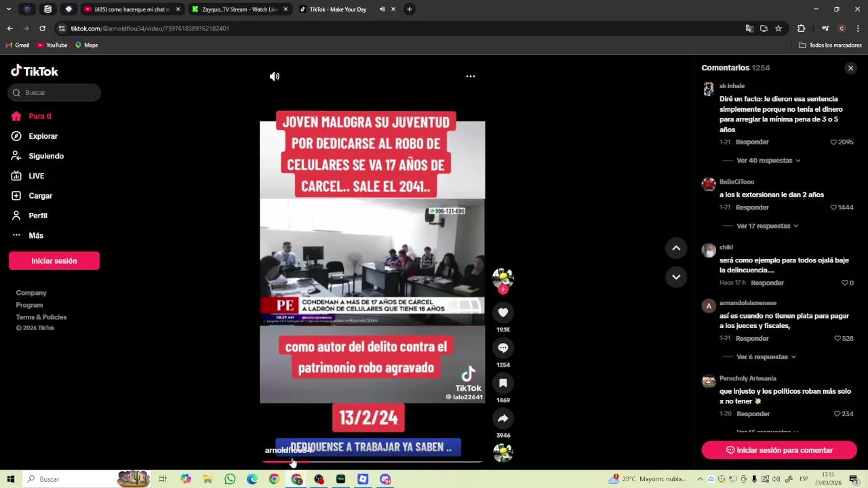Open BeBeCiTooo's profile name
Screen dimensions: 868x488
point(736,182)
